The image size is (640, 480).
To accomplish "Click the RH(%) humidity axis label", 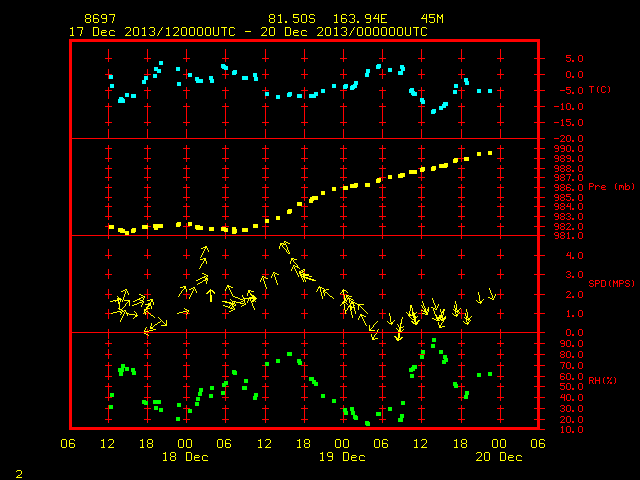I will [602, 380].
